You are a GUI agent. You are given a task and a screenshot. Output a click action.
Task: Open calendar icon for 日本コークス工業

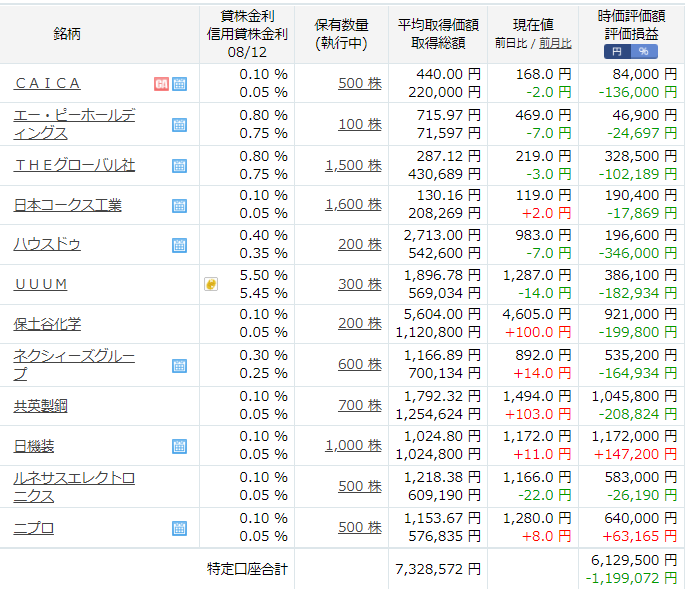click(179, 205)
